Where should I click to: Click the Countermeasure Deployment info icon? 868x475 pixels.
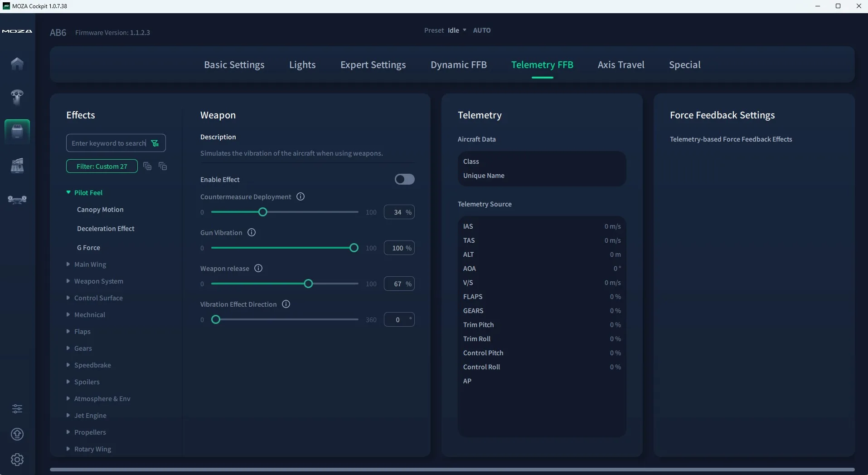301,196
